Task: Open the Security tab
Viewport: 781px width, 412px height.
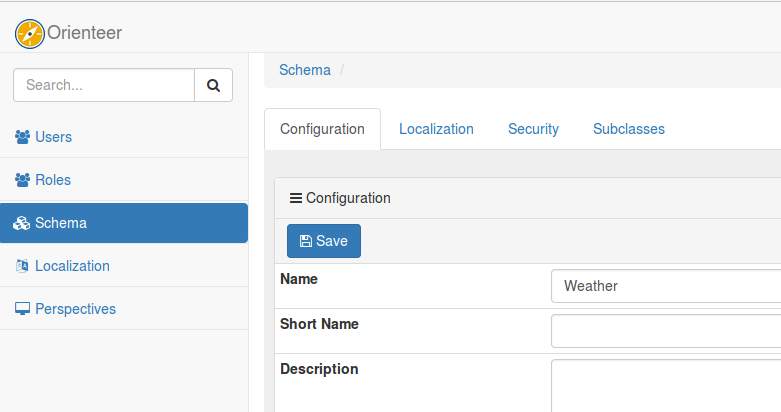Action: pyautogui.click(x=533, y=129)
